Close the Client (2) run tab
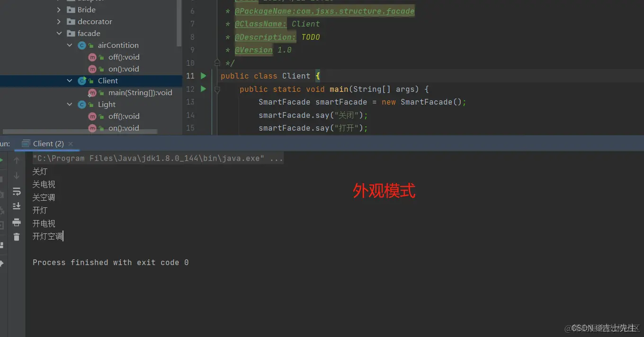 [x=71, y=144]
